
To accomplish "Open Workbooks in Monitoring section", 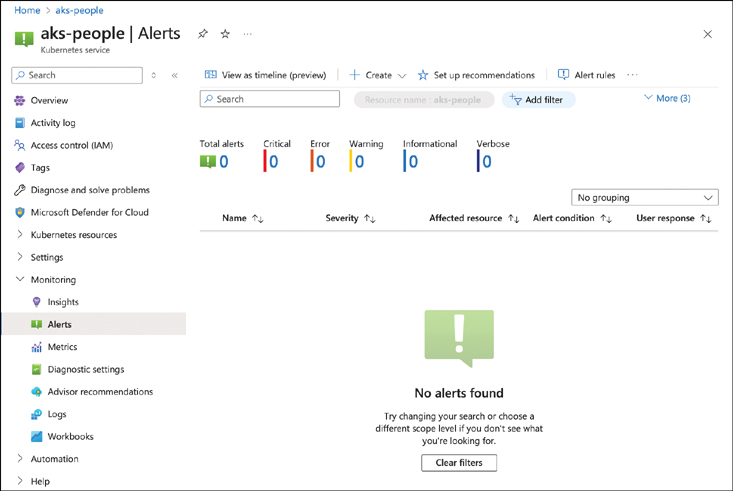I will tap(70, 437).
